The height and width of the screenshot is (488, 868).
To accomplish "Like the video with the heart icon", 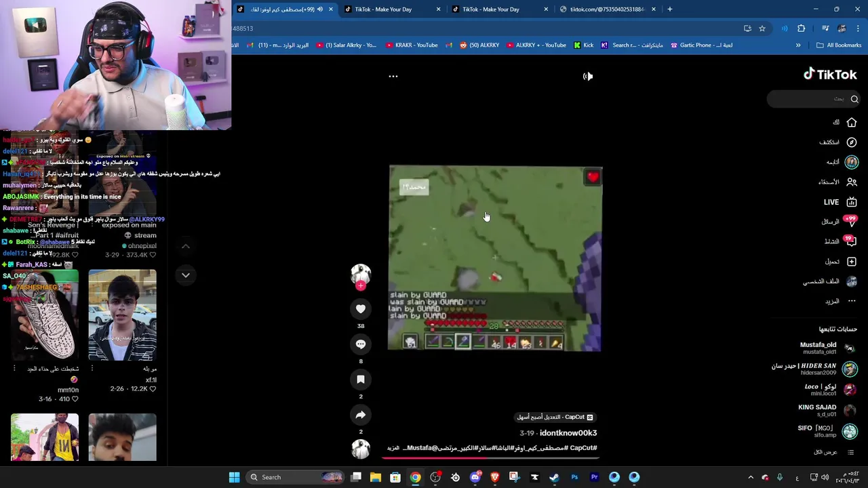I will (x=361, y=309).
